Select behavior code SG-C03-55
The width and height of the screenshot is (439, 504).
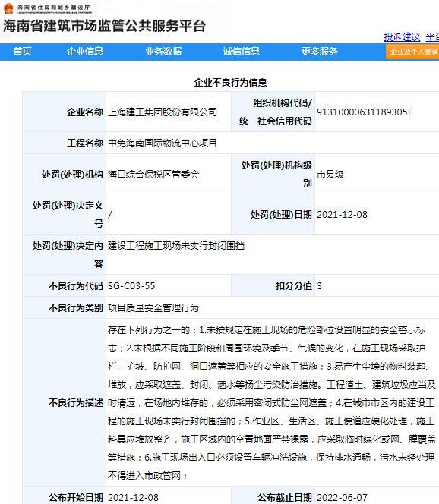[131, 285]
